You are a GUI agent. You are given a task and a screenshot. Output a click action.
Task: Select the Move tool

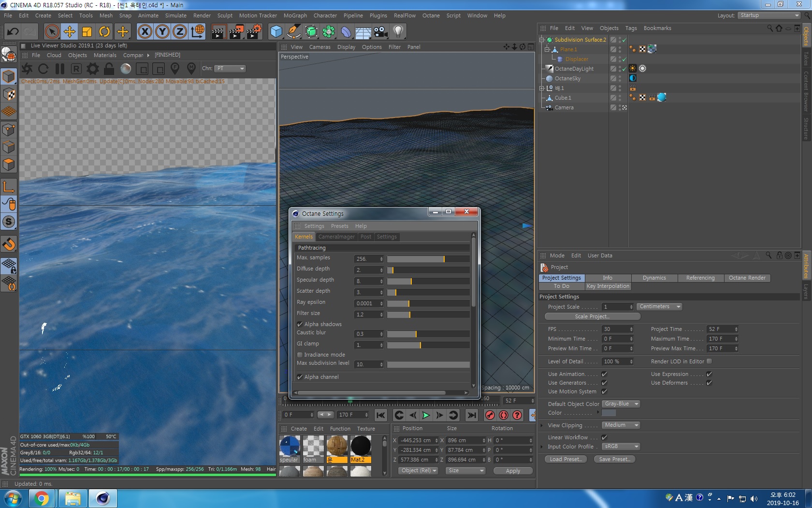(70, 32)
